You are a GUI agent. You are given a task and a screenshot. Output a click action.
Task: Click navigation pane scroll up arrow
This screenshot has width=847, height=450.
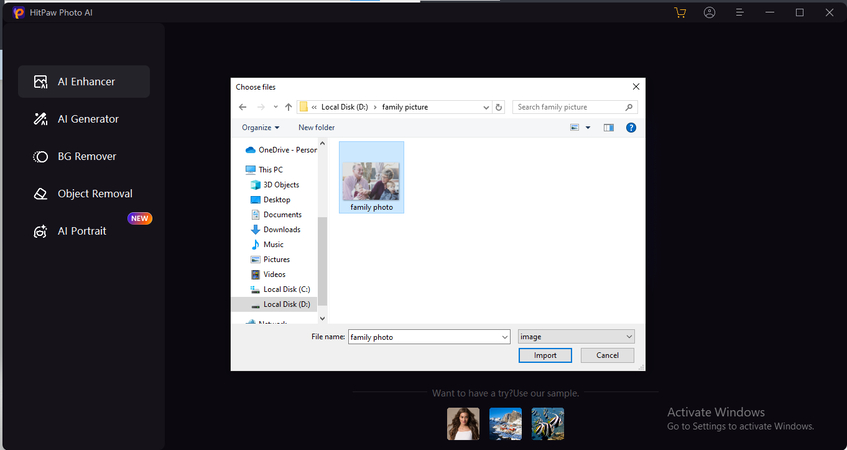click(x=322, y=144)
